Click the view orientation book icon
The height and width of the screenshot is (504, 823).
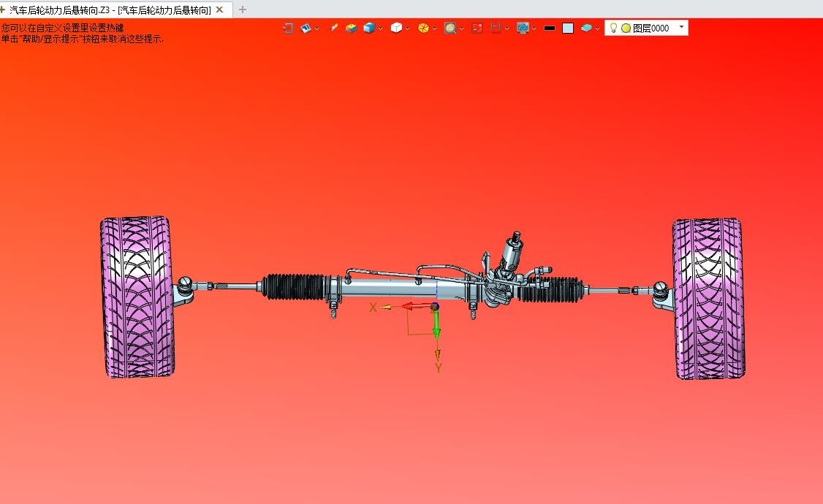coord(306,28)
